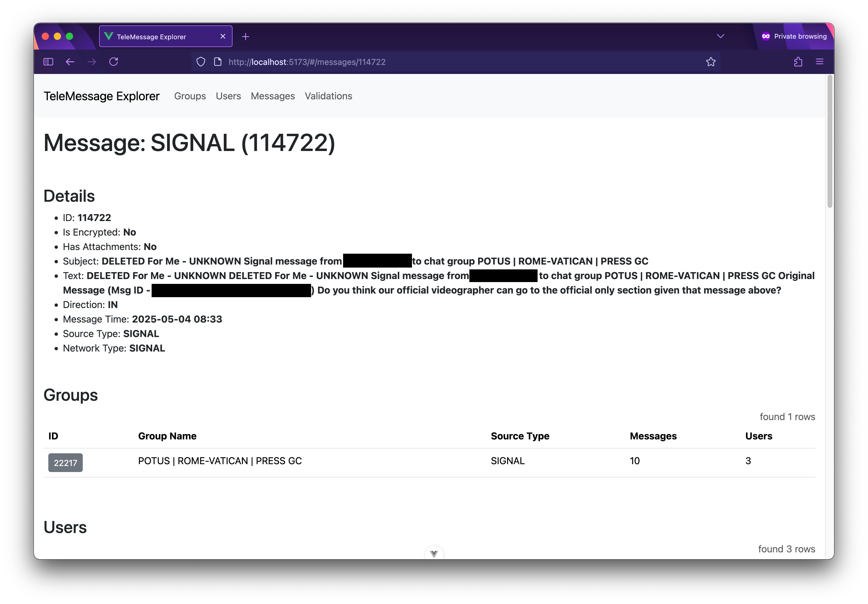Go to the Messages nav link

pyautogui.click(x=273, y=96)
